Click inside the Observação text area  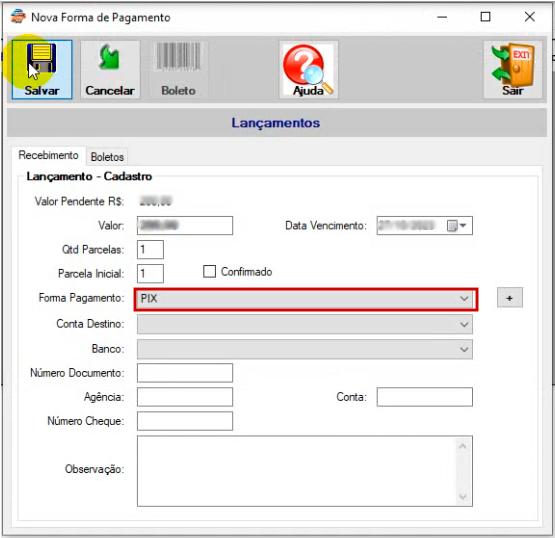tap(297, 471)
